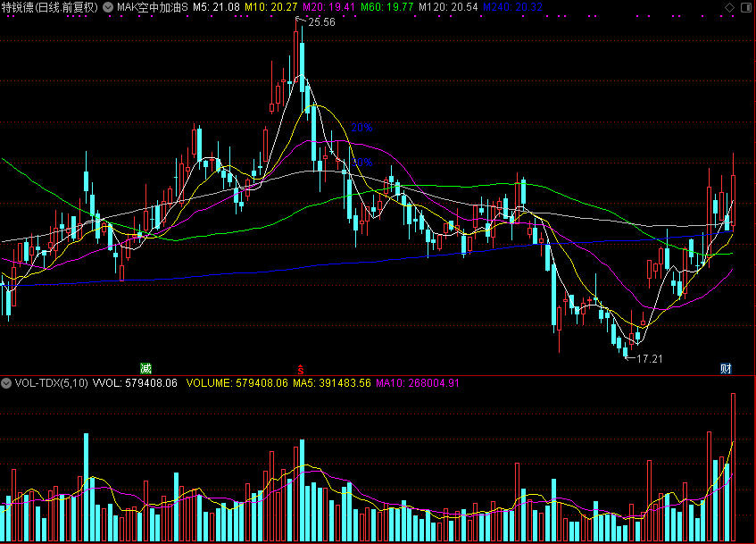756x544 pixels.
Task: Select the M60: 19.77 moving average value
Action: [x=387, y=7]
